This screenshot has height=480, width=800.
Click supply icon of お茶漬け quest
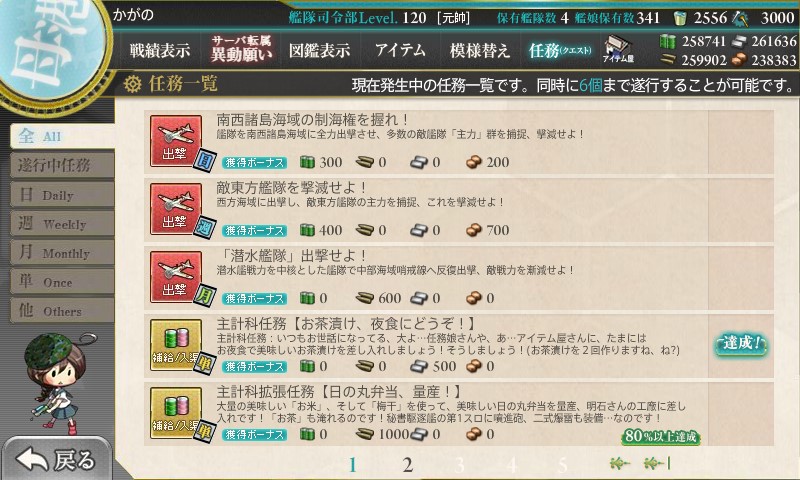176,344
